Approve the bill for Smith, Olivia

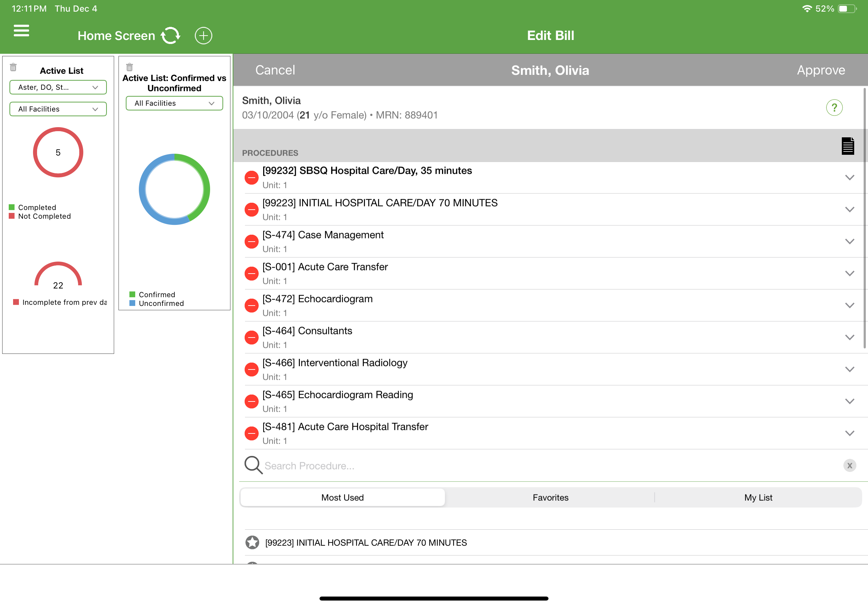[x=821, y=70]
